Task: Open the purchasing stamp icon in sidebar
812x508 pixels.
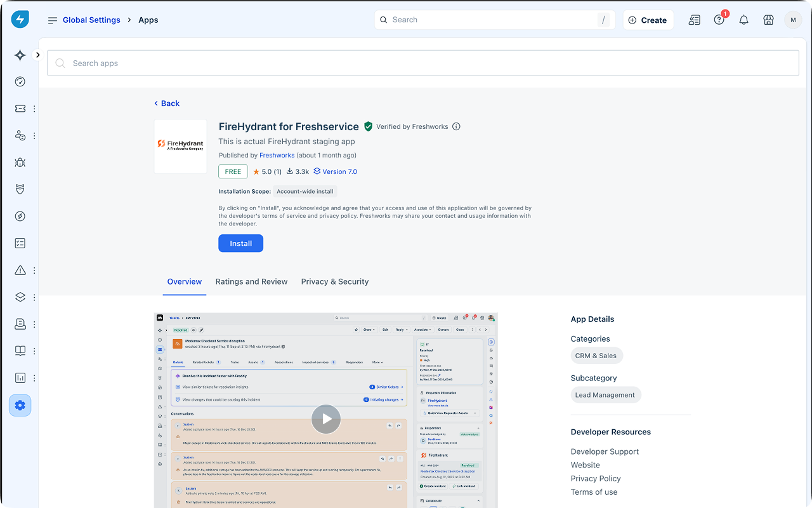Action: click(20, 324)
